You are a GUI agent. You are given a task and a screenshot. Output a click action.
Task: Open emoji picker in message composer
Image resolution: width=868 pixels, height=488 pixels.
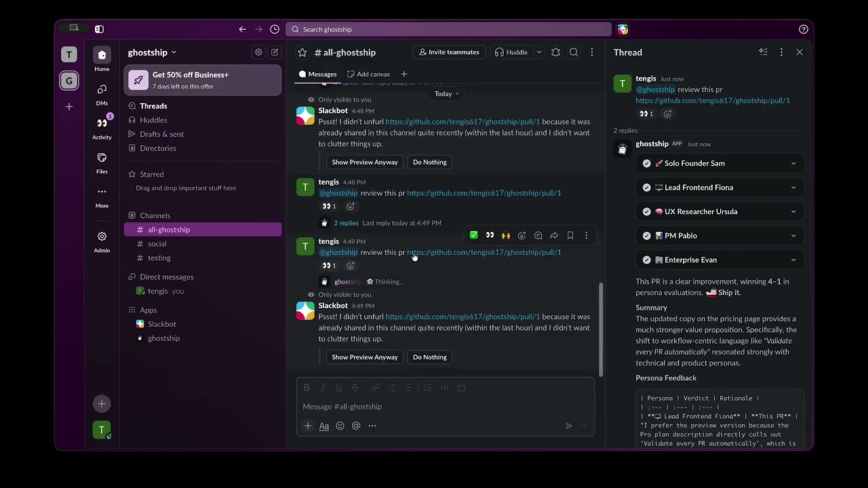click(340, 426)
